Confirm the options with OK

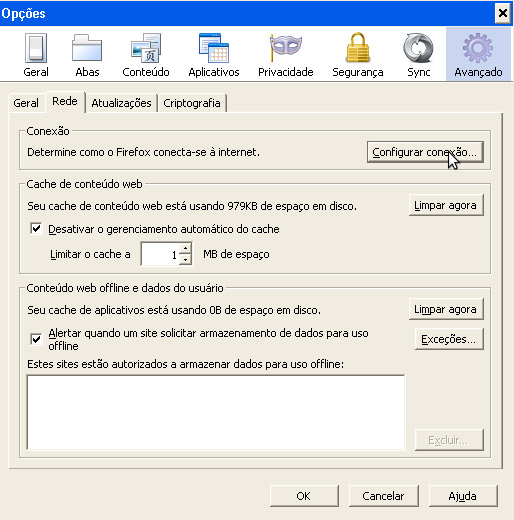(304, 496)
